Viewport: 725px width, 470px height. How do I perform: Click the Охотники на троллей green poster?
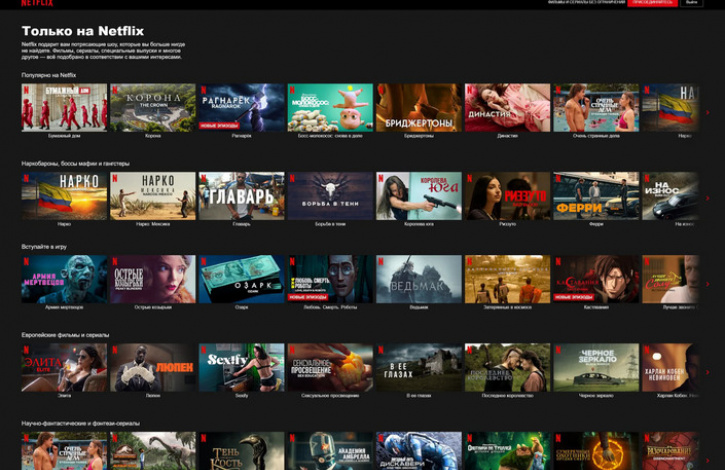[x=508, y=451]
